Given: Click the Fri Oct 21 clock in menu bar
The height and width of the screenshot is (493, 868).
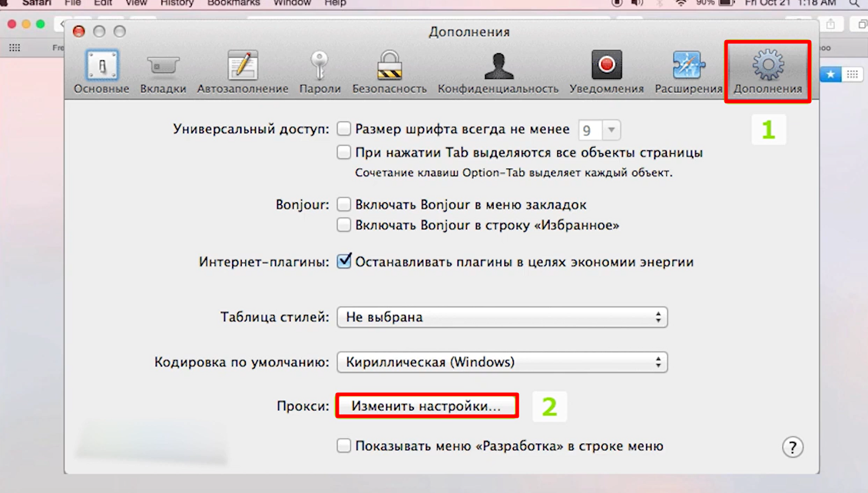Looking at the screenshot, I should 790,3.
